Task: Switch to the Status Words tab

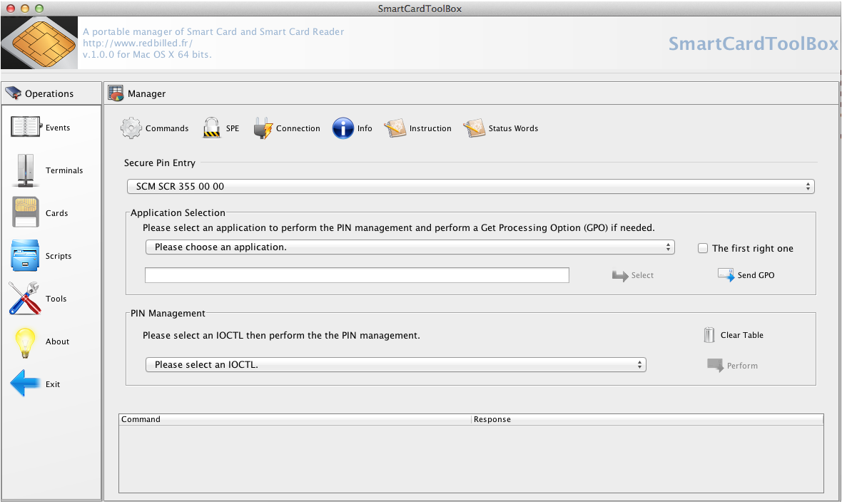Action: pos(474,128)
